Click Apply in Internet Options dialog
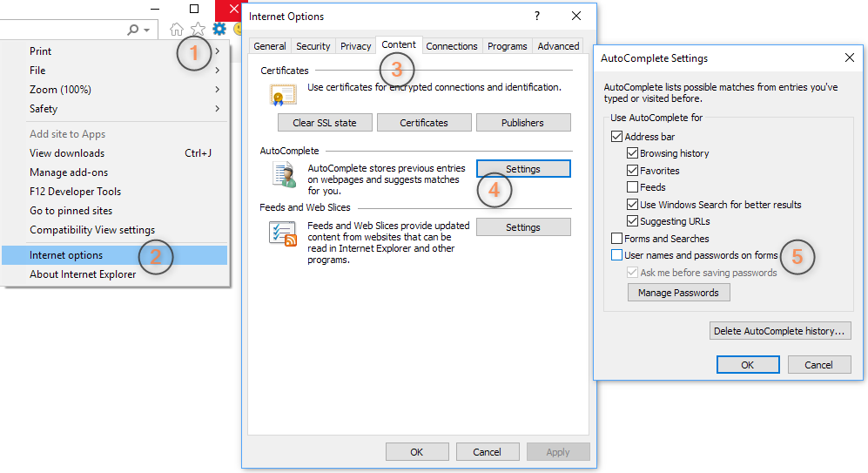868x473 pixels. coord(558,452)
